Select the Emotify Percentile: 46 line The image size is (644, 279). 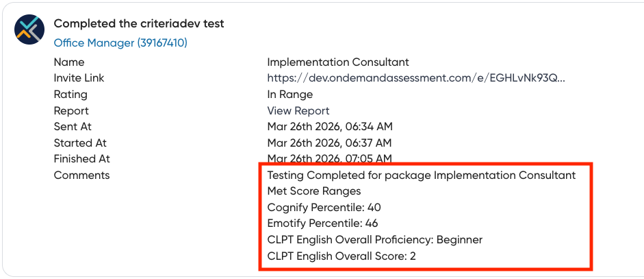[323, 223]
